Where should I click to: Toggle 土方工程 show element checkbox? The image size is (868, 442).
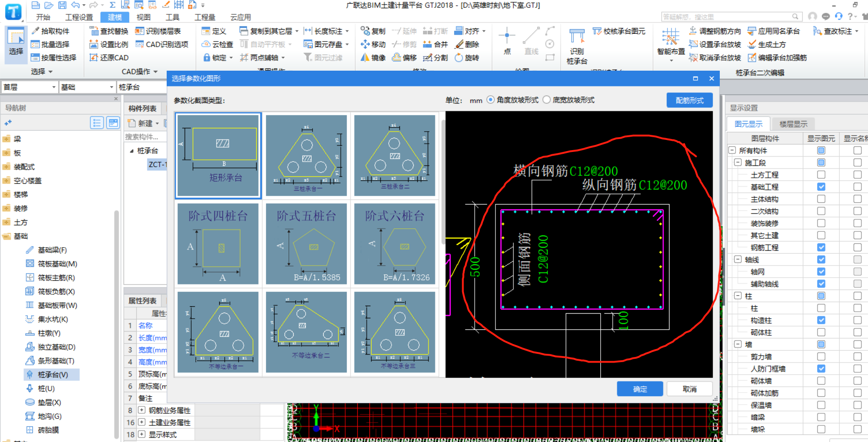(x=821, y=175)
